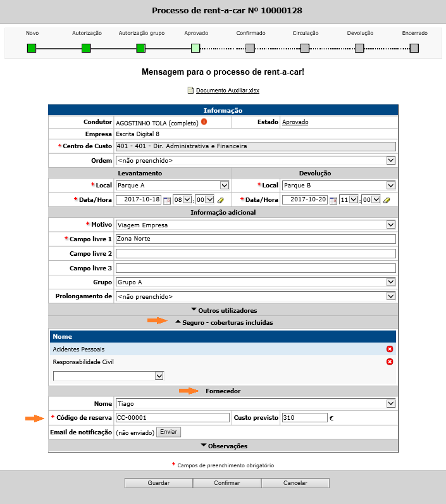Click the Cancelar button

click(295, 482)
